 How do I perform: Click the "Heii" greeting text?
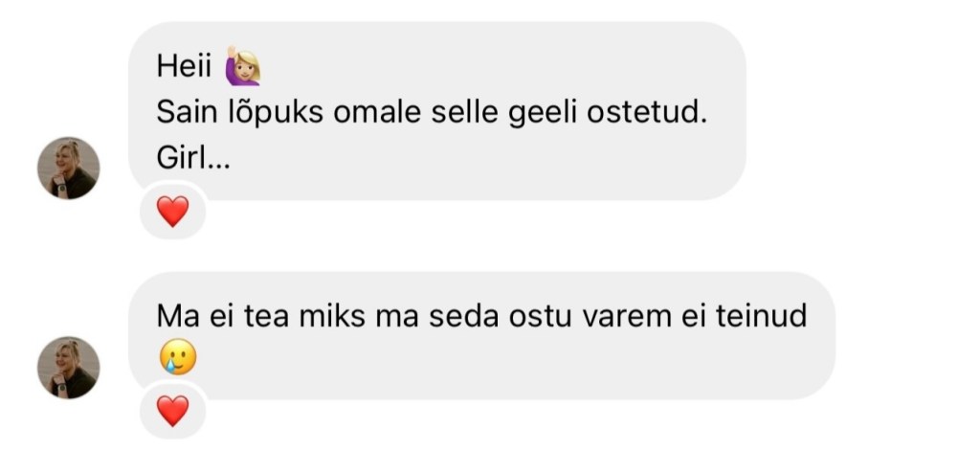[184, 67]
